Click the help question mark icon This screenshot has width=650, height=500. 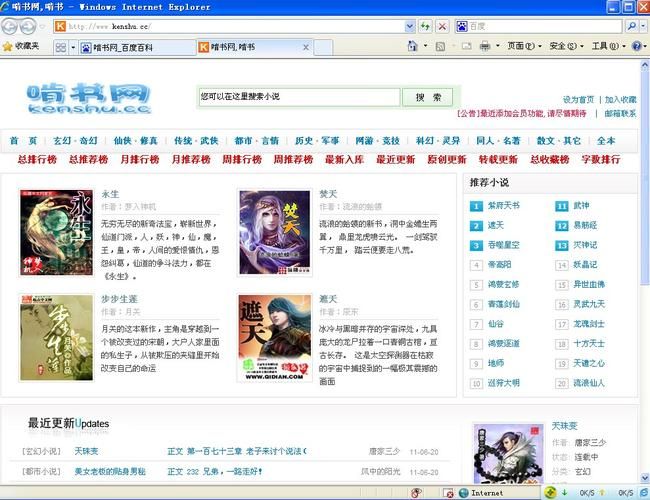[636, 46]
